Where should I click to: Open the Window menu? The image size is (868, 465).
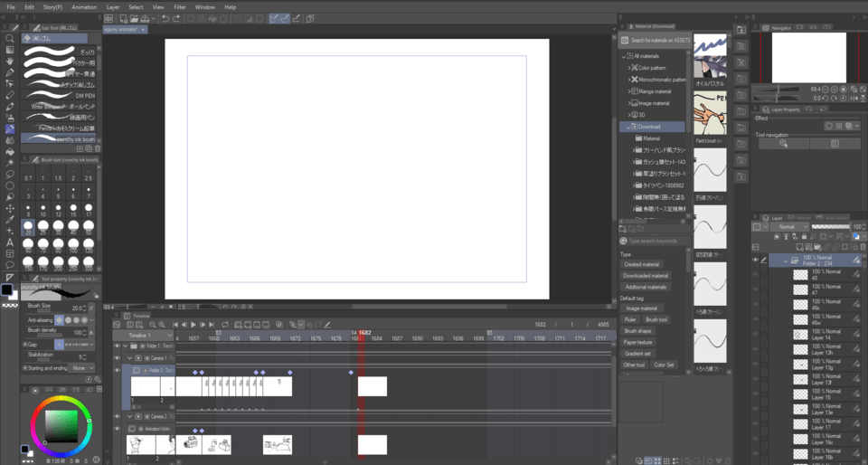point(205,7)
